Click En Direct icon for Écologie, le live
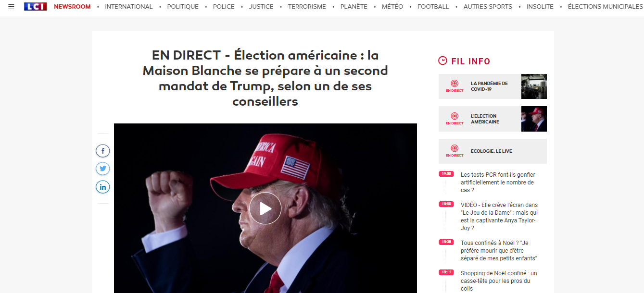The image size is (644, 293). click(455, 151)
